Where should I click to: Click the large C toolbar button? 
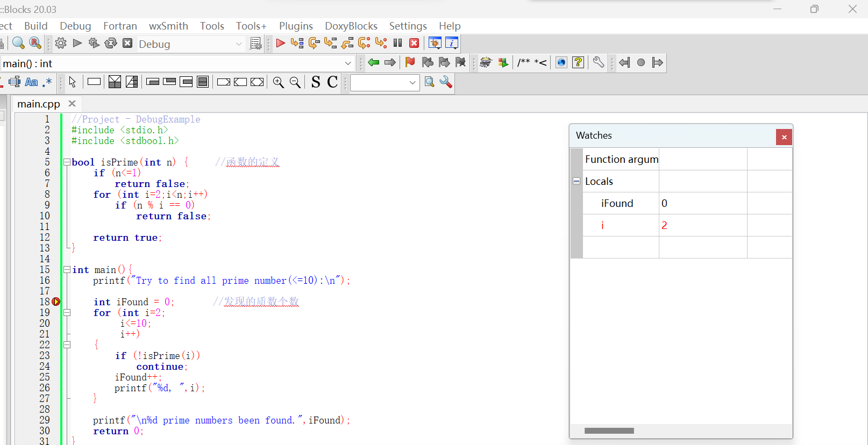click(332, 82)
